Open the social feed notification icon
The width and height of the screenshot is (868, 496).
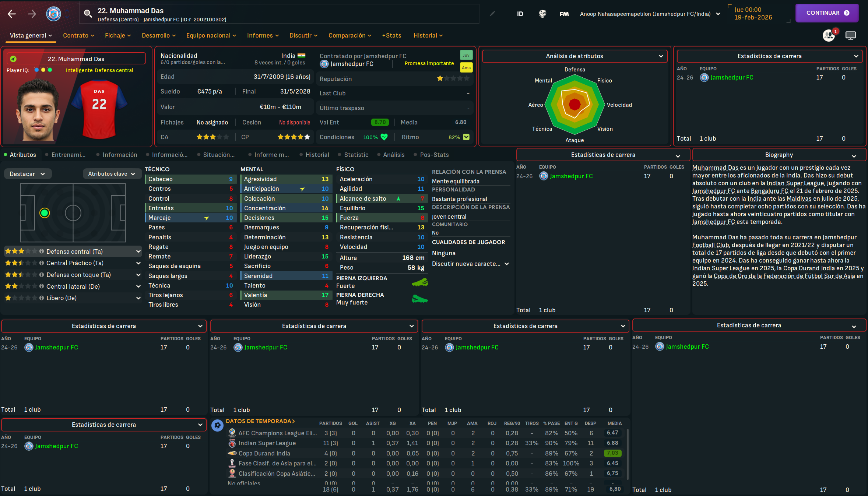click(x=829, y=35)
